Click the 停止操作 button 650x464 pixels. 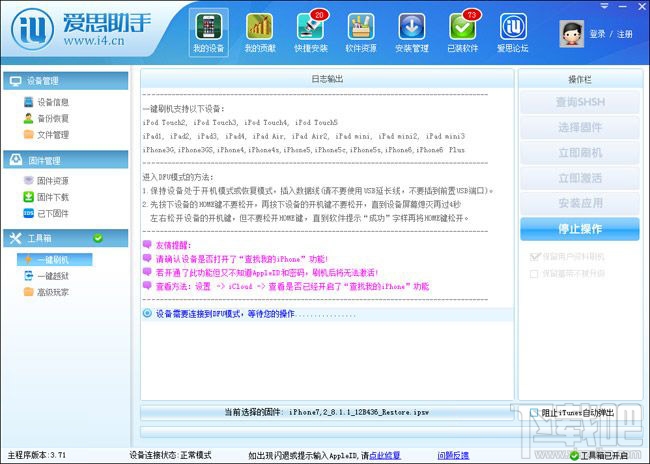click(x=580, y=229)
